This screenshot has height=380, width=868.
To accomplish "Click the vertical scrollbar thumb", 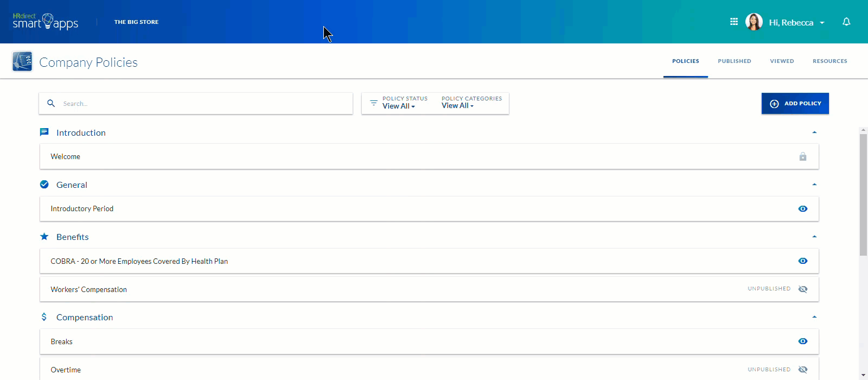I will point(863,194).
